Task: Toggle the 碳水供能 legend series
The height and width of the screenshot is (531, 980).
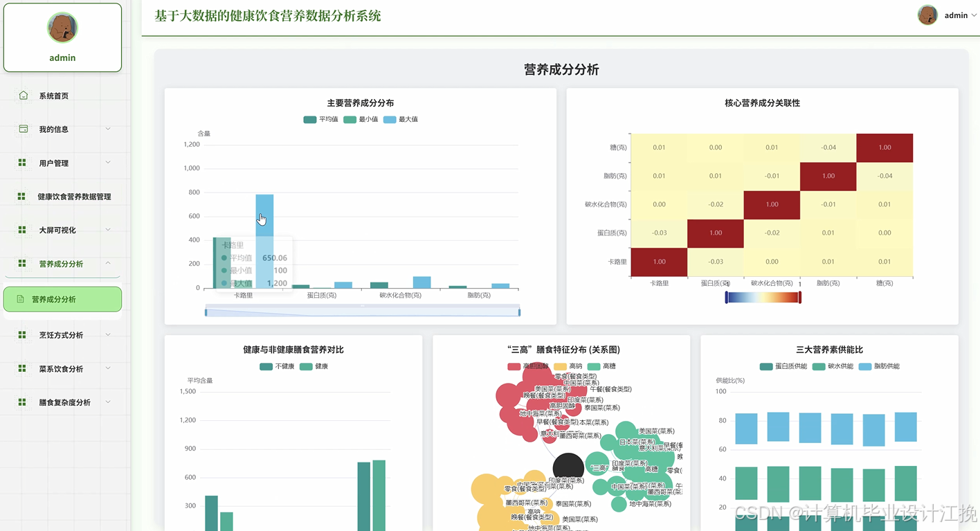Action: tap(833, 366)
